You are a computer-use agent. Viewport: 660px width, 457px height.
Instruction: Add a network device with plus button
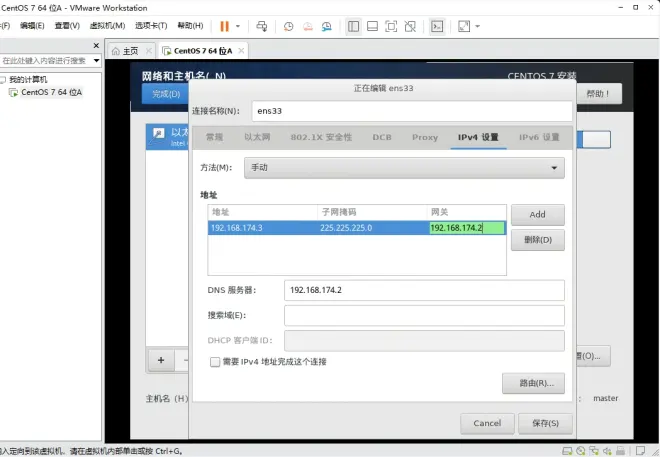(x=161, y=360)
